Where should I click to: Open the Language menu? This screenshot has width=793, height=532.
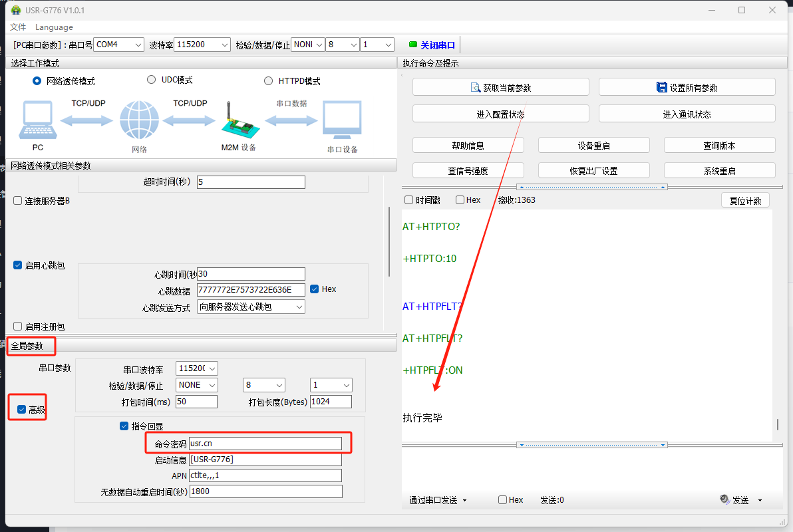(54, 27)
